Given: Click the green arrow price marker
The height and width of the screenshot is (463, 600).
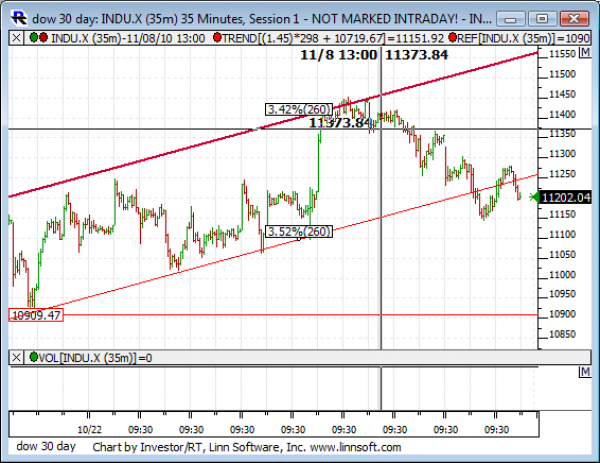Looking at the screenshot, I should pos(534,197).
